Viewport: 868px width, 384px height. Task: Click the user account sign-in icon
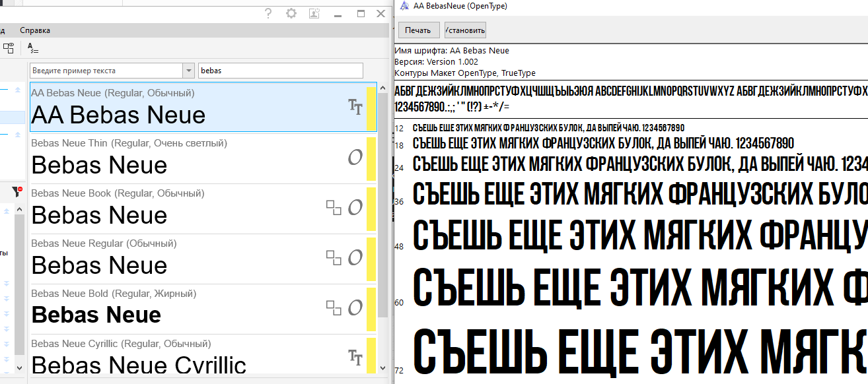pos(314,13)
